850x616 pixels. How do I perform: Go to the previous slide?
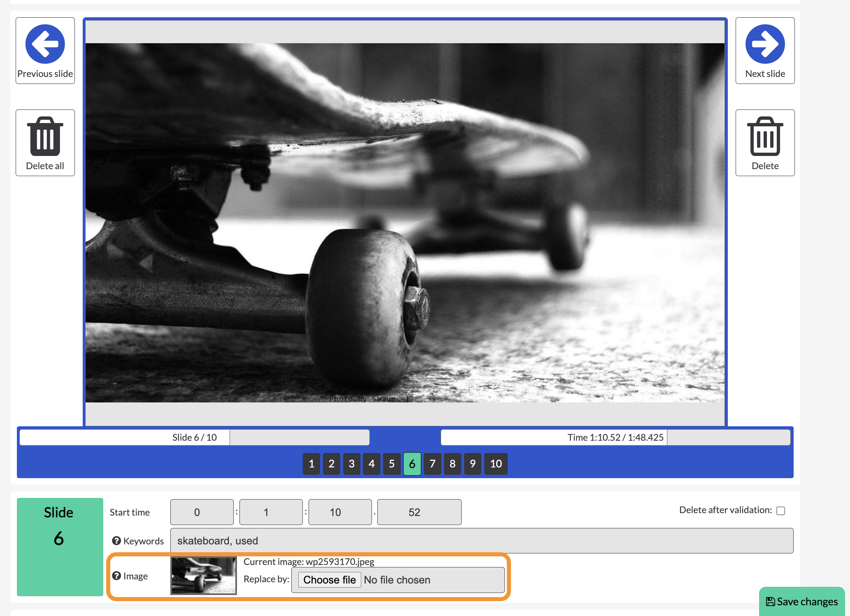tap(45, 51)
